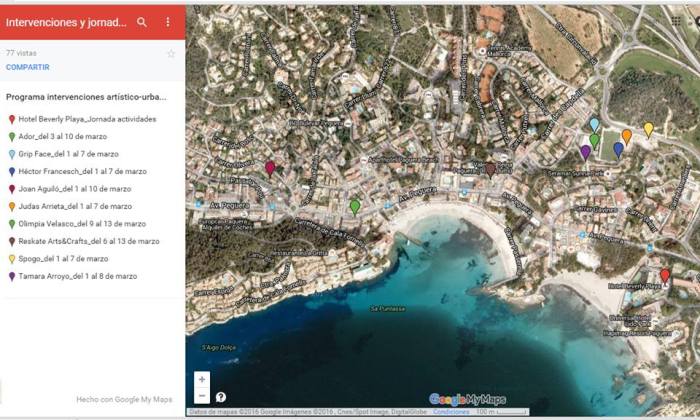Click the yellow pin on the map

coord(648,129)
